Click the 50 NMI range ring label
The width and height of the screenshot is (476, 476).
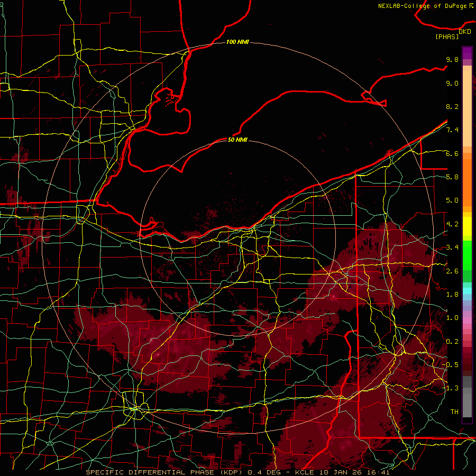237,140
